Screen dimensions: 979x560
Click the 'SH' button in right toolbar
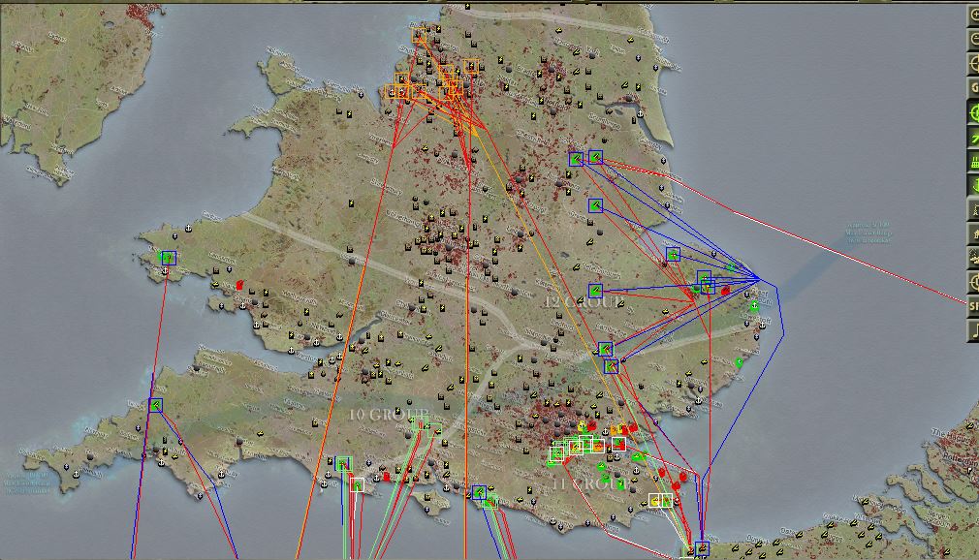pos(974,306)
